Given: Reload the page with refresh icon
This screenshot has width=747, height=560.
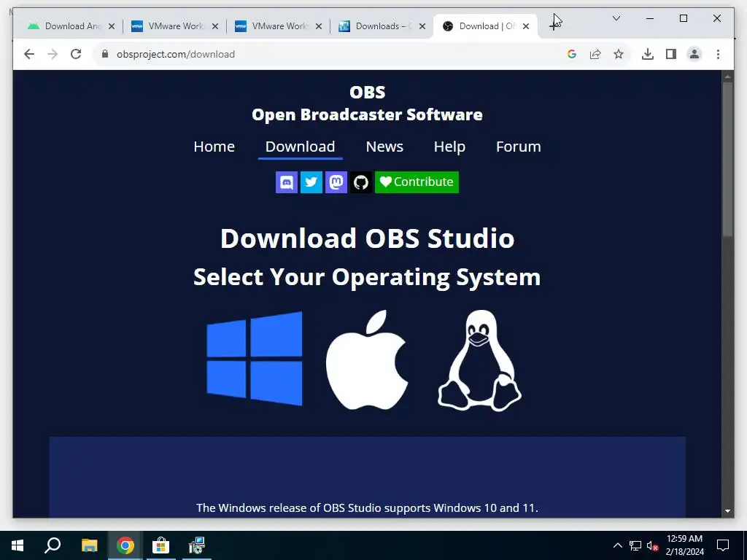Looking at the screenshot, I should pos(76,54).
